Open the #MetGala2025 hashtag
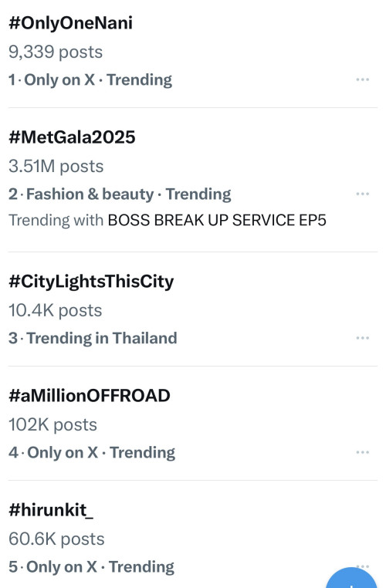Image resolution: width=386 pixels, height=588 pixels. (72, 137)
